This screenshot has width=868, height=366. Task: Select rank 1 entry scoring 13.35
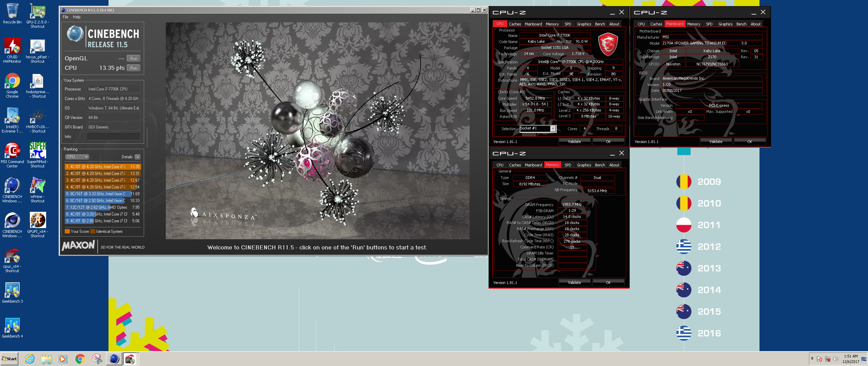tap(103, 167)
